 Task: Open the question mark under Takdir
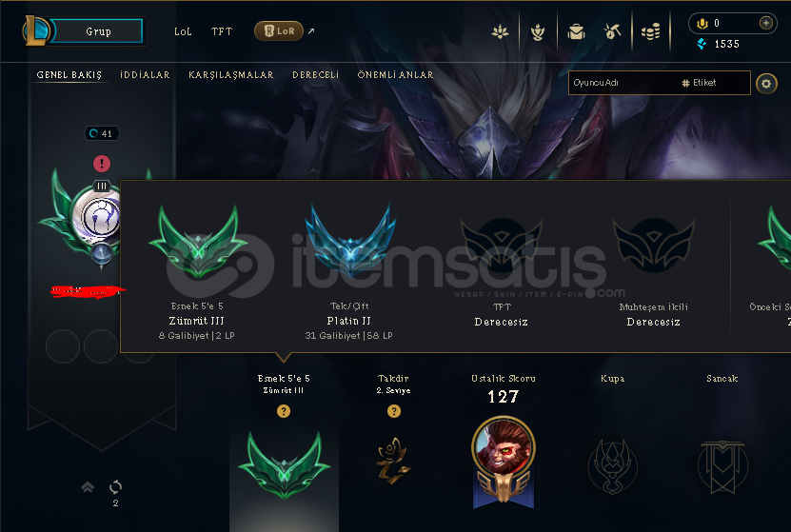[x=394, y=411]
